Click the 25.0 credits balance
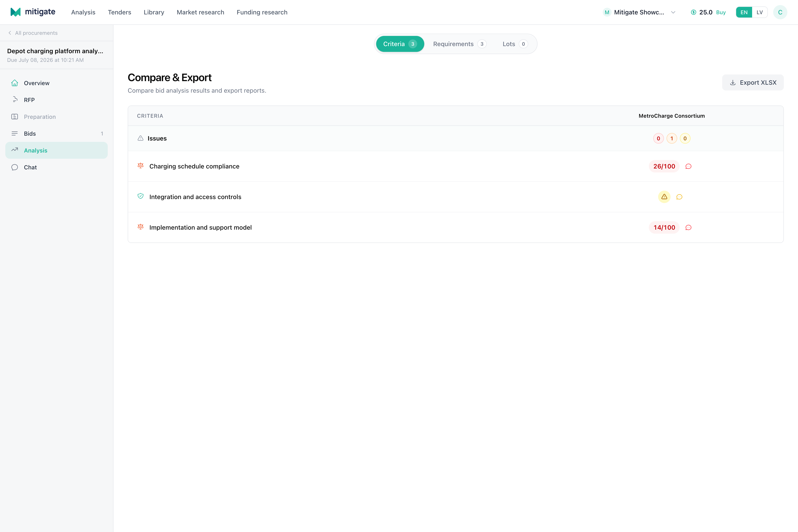This screenshot has height=532, width=798. tap(706, 12)
